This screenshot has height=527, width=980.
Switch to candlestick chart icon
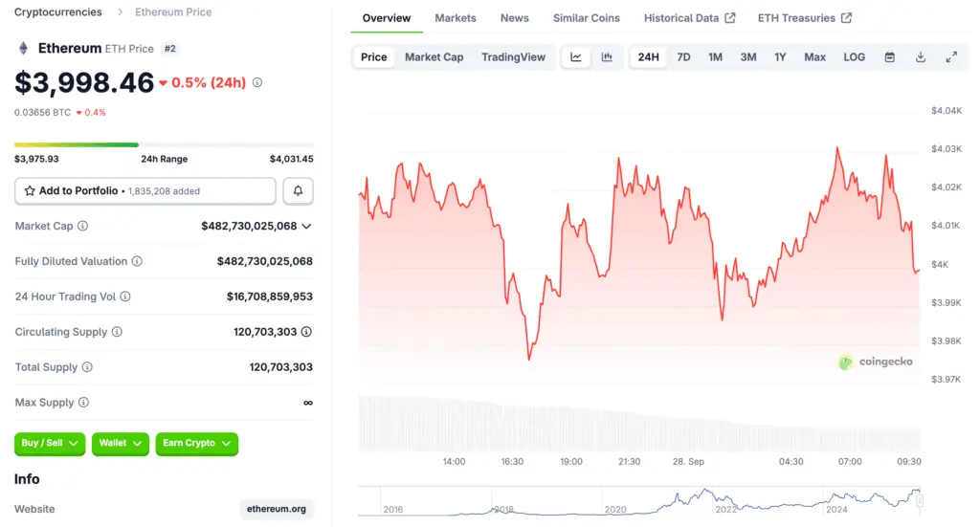[x=607, y=57]
